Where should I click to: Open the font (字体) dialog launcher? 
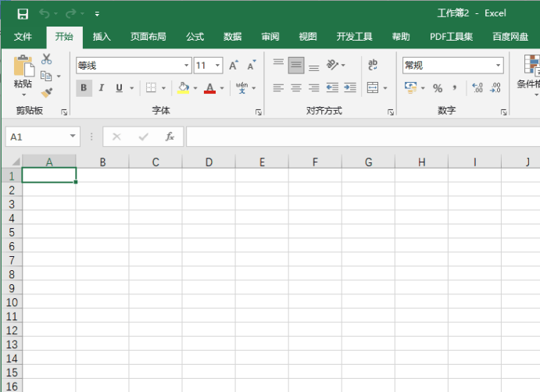[x=259, y=112]
